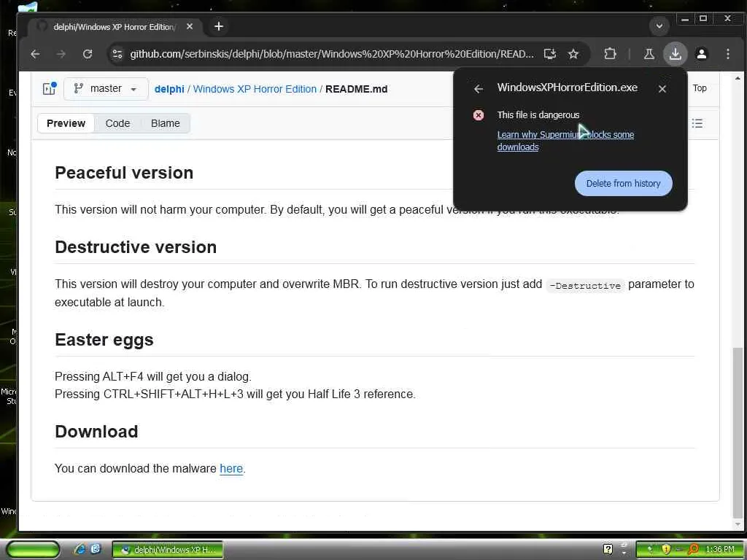Viewport: 747px width, 560px height.
Task: Switch to the Blame tab
Action: point(166,123)
